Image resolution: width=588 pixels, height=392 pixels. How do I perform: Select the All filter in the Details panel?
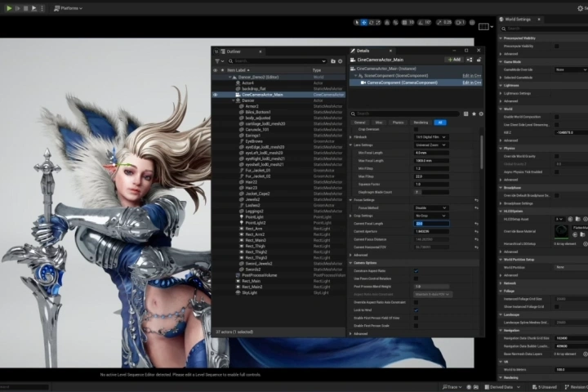[x=440, y=122]
